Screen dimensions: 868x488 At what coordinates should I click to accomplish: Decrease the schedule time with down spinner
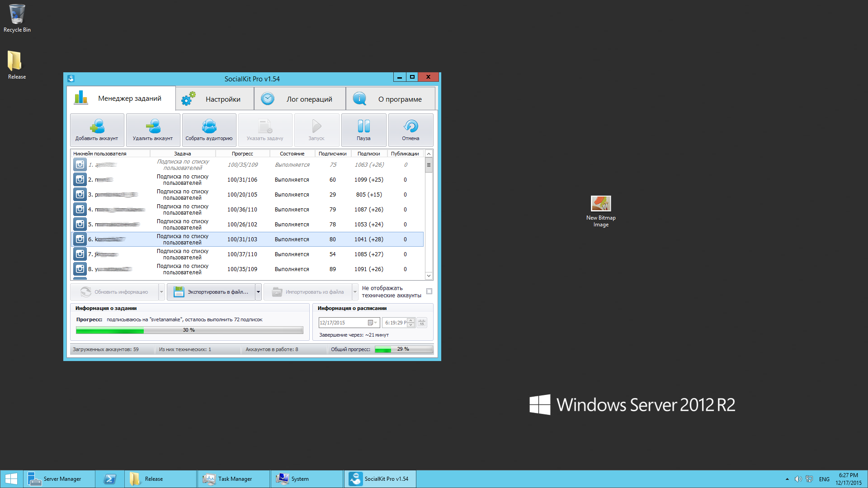coord(410,325)
